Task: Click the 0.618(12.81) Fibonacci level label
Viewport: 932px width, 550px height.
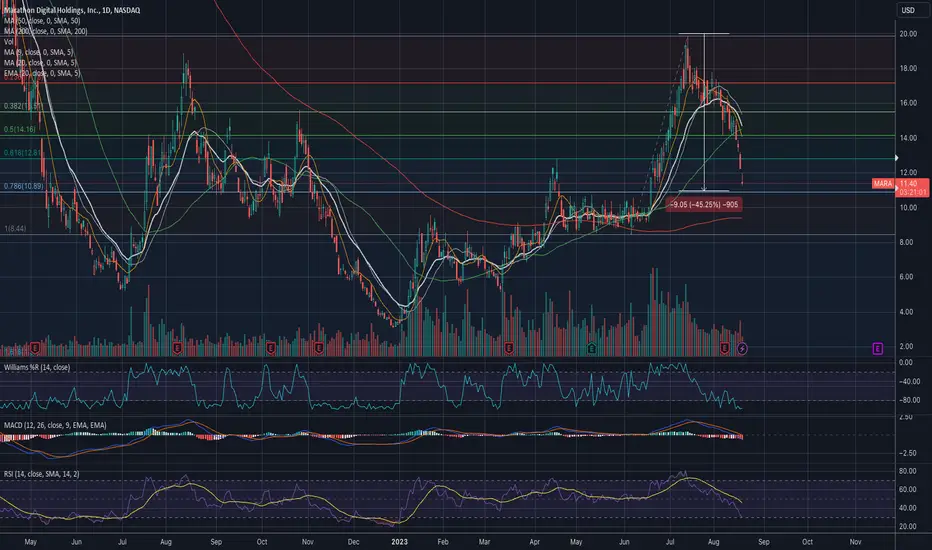Action: tap(23, 153)
